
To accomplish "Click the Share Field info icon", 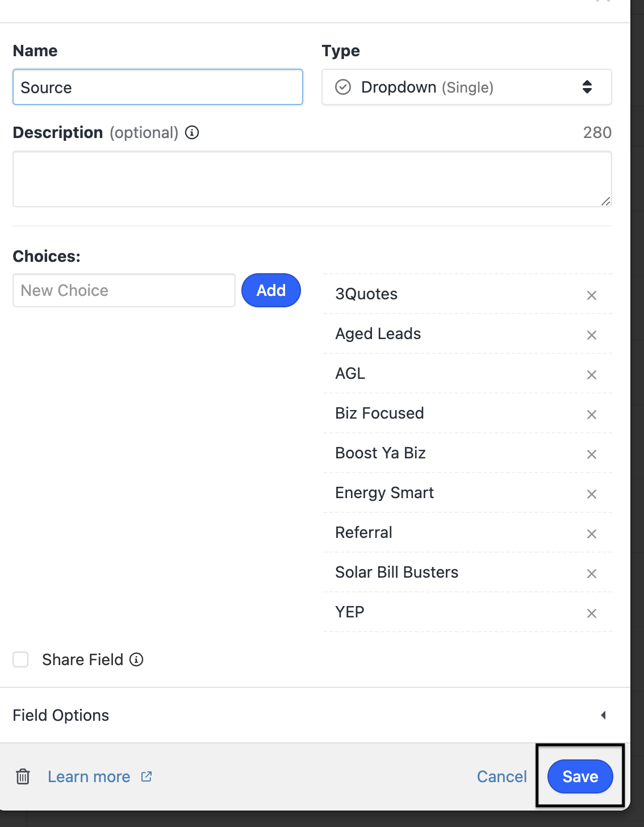I will pos(136,659).
